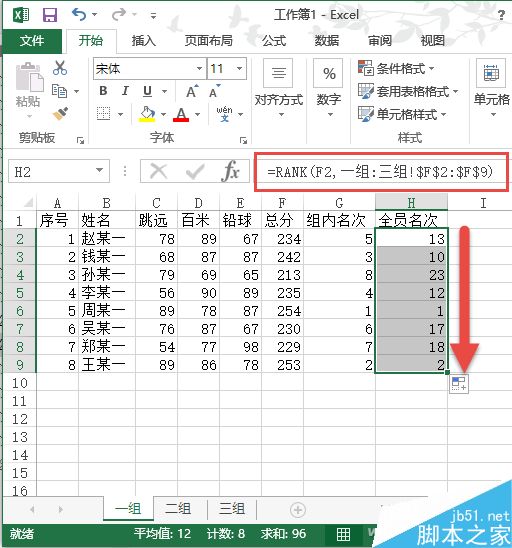Click the Excel application logo icon
Viewport: 512px width, 548px height.
pos(21,15)
